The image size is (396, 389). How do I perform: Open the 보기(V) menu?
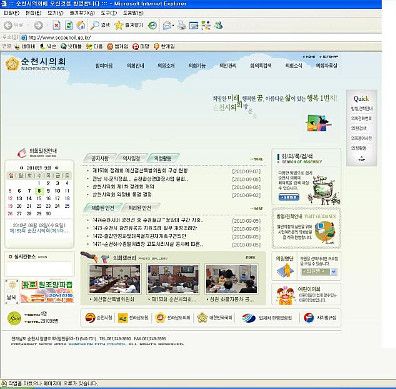pos(55,13)
